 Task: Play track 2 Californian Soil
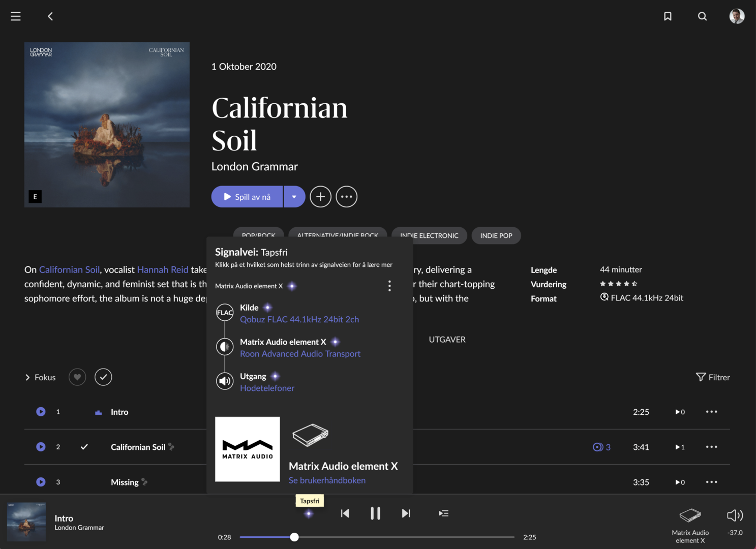pyautogui.click(x=41, y=447)
